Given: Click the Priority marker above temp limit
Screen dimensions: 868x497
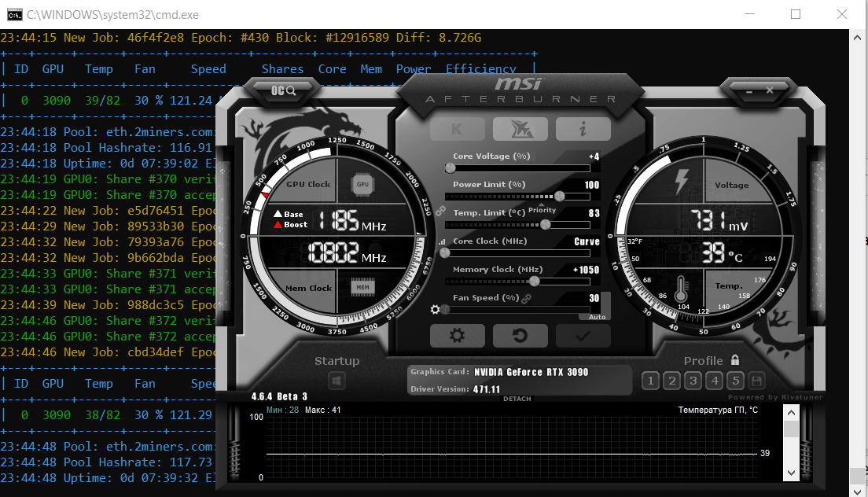Looking at the screenshot, I should [x=542, y=210].
